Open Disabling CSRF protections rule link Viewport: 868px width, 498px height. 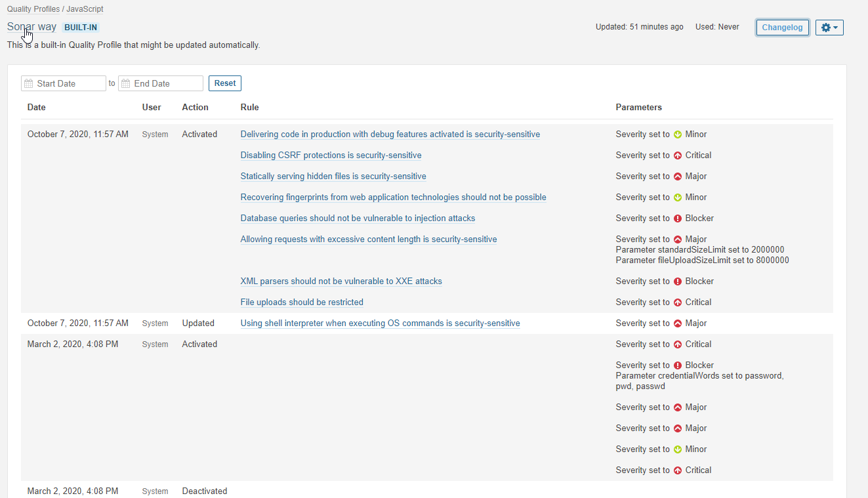click(331, 156)
